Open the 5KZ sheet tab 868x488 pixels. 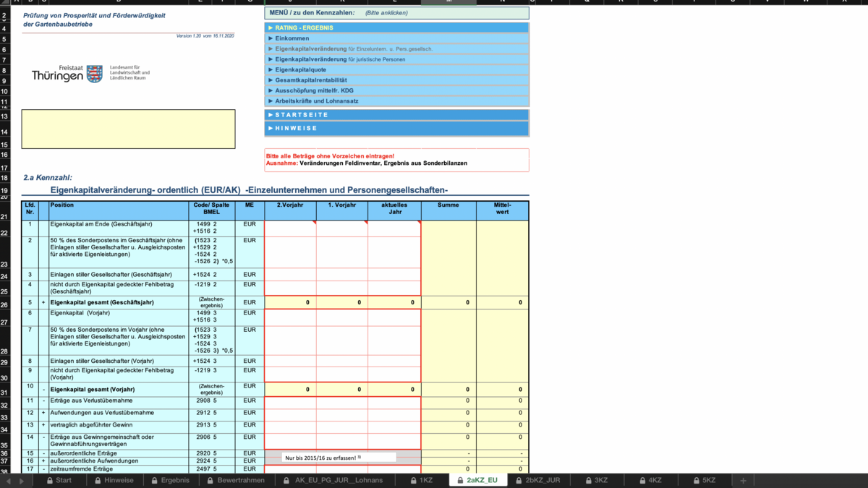pos(704,480)
